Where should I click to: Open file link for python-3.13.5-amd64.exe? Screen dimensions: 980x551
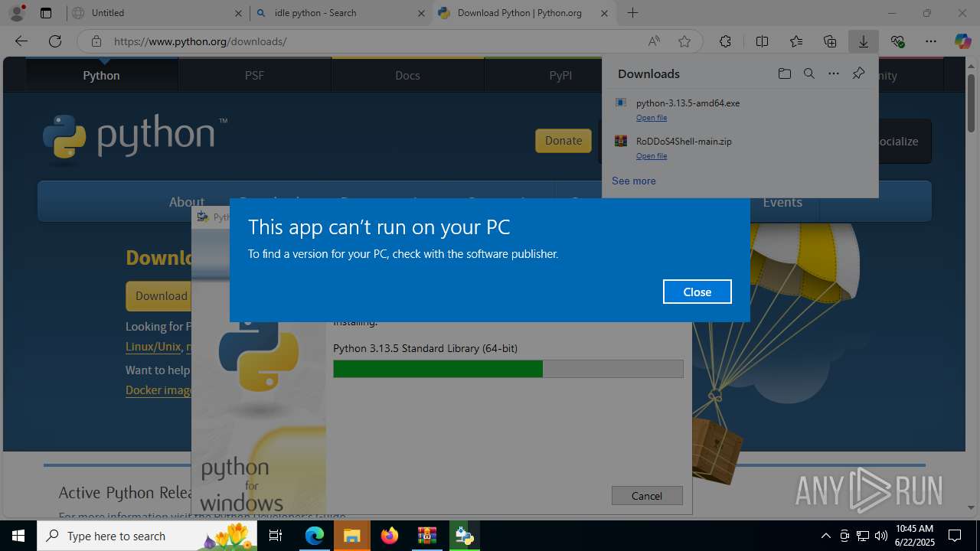652,118
